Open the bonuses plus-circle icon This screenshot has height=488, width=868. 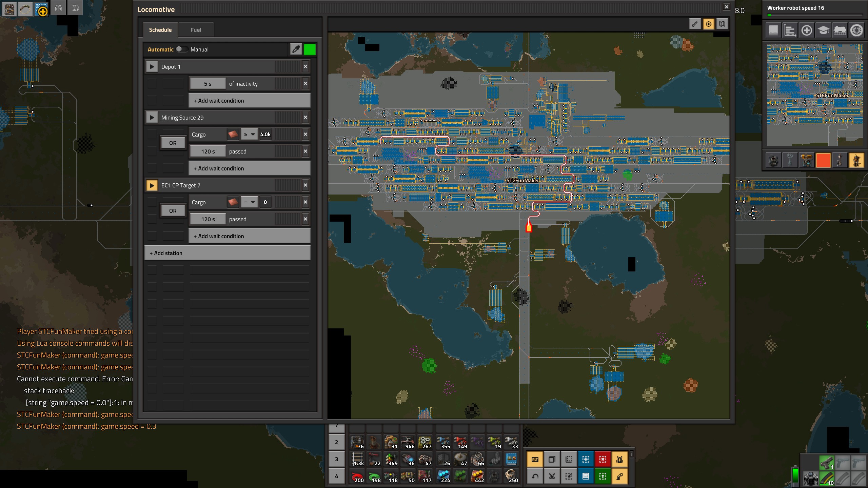click(807, 30)
